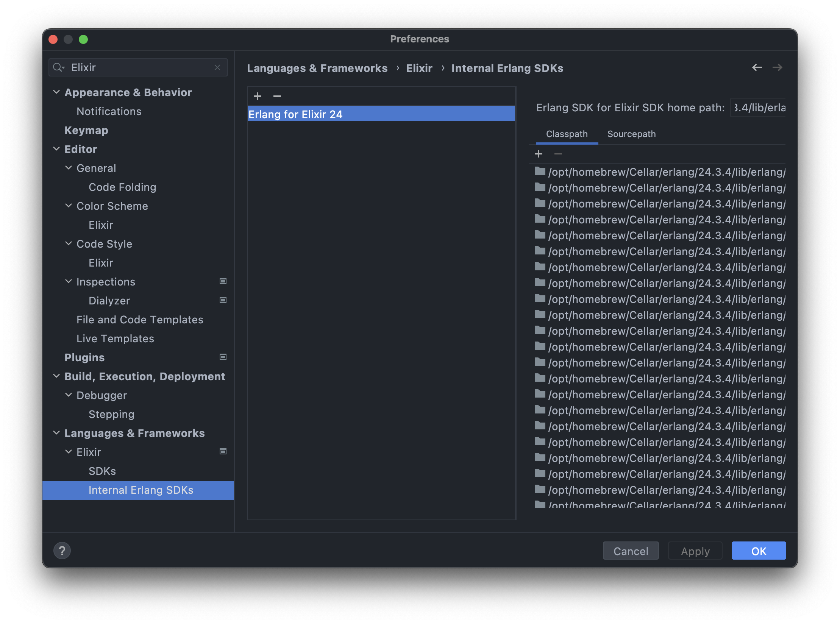
Task: Switch to the Sourcepath tab
Action: pos(631,134)
